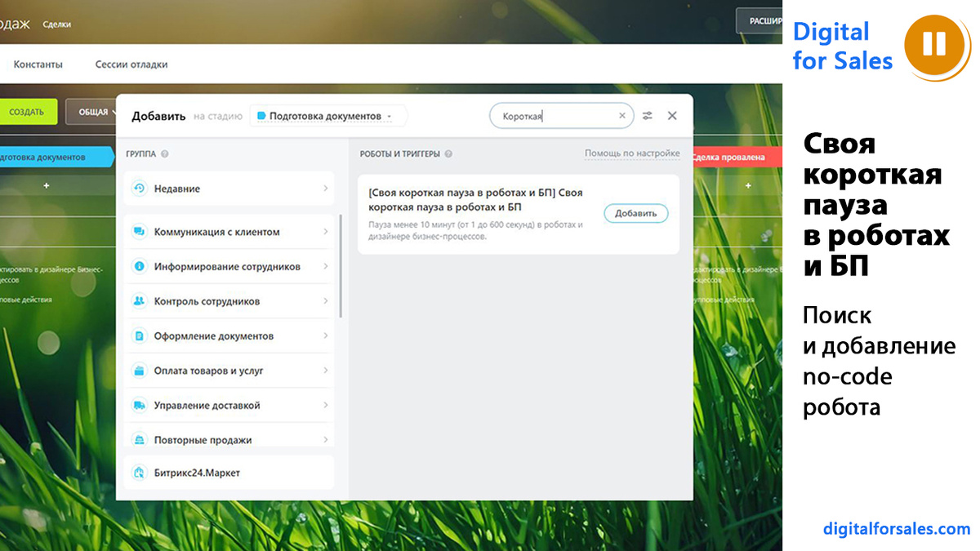Switch to the Сессии отладки tab

[131, 64]
